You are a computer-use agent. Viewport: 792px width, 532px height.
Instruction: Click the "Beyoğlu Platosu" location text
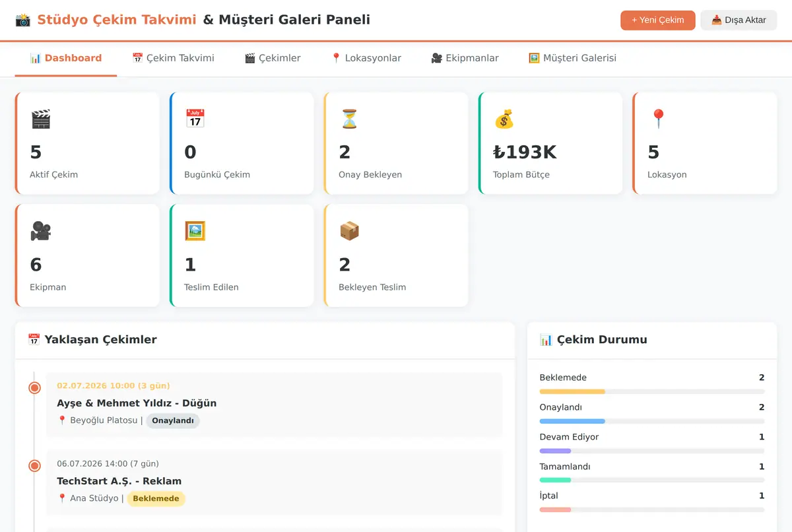[104, 420]
